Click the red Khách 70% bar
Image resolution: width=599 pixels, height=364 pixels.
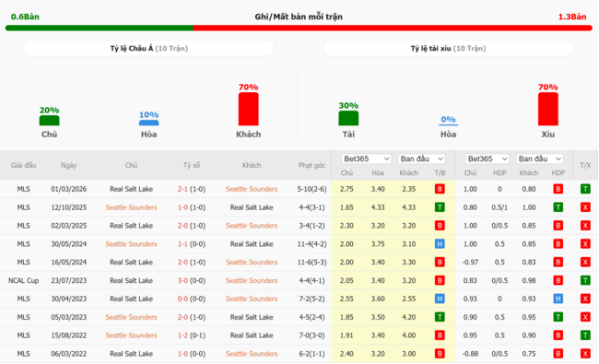(248, 109)
